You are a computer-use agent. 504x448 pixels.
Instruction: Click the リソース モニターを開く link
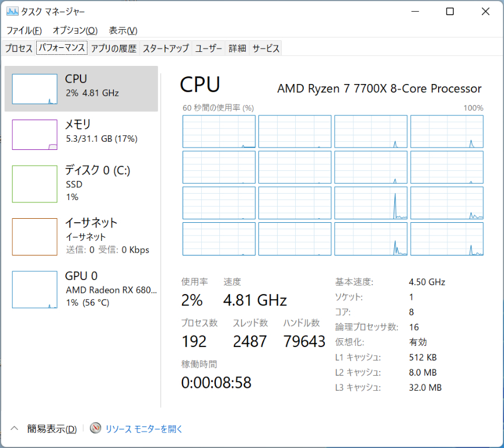click(144, 429)
